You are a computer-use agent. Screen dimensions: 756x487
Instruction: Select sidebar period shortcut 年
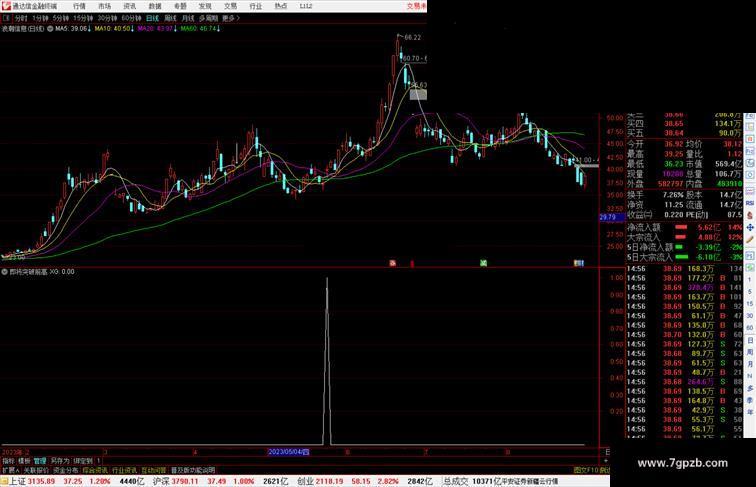tap(750, 412)
